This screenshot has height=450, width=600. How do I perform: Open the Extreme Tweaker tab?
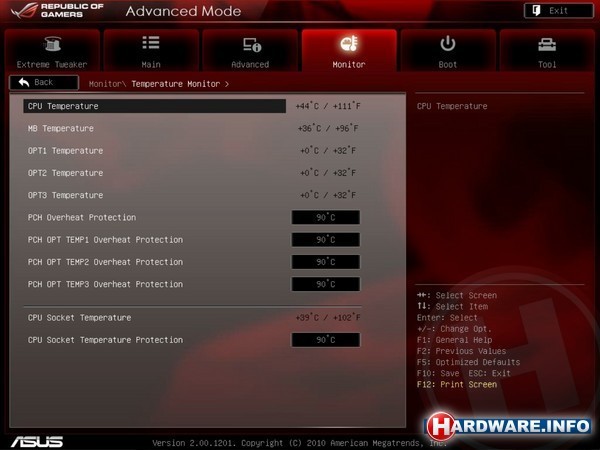[52, 50]
